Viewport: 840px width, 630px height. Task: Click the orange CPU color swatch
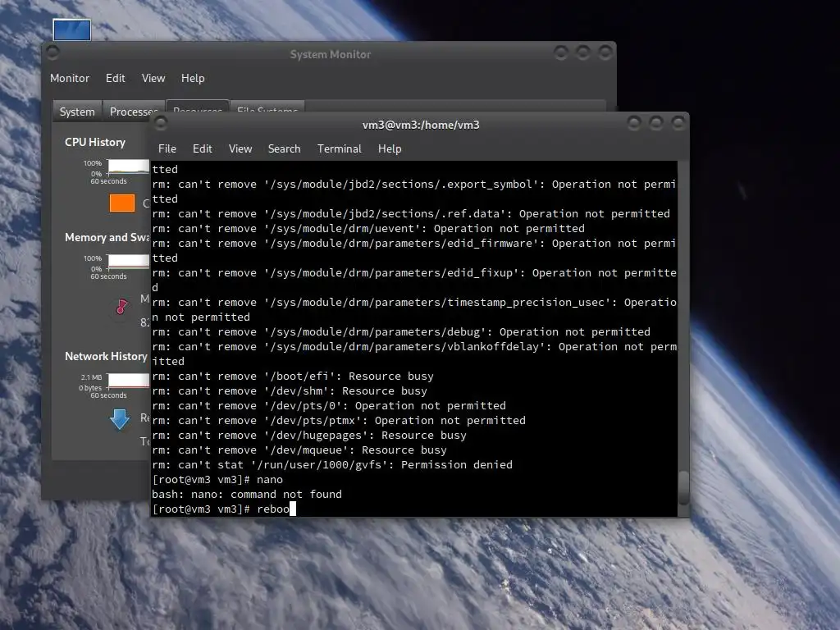[x=122, y=203]
